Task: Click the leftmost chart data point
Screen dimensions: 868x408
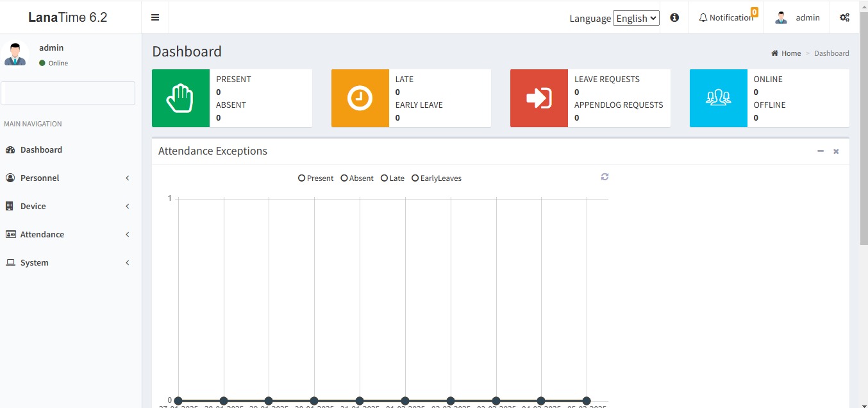Action: (178, 401)
